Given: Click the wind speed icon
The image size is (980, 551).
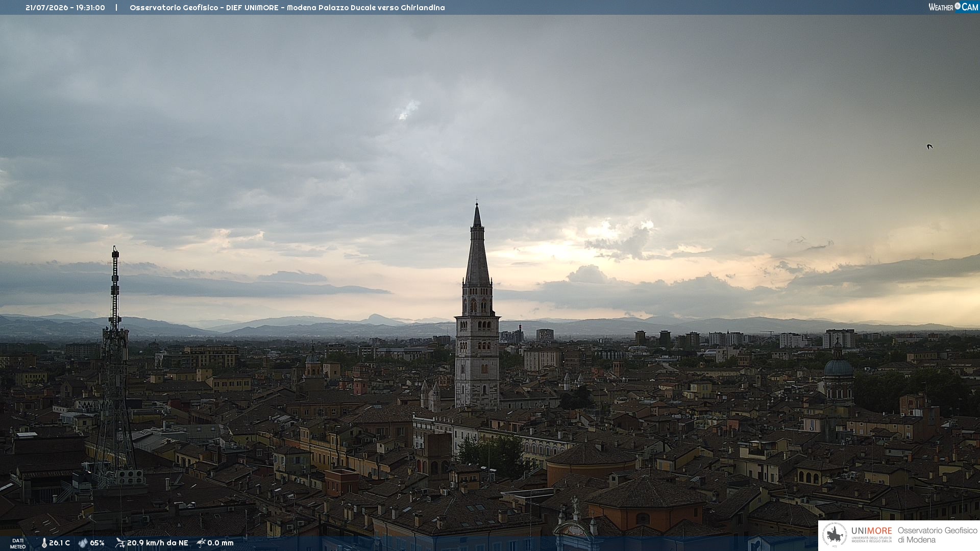Looking at the screenshot, I should (x=120, y=543).
